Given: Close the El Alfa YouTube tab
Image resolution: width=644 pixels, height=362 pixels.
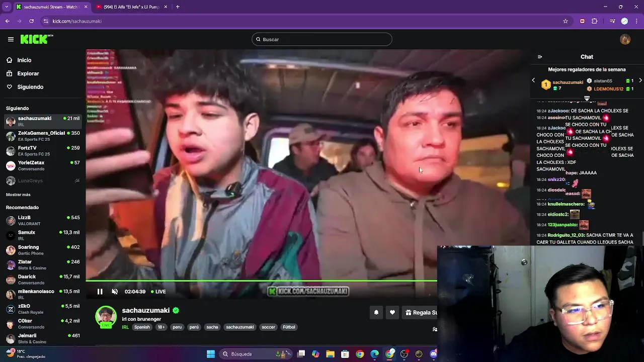Looking at the screenshot, I should pyautogui.click(x=165, y=7).
